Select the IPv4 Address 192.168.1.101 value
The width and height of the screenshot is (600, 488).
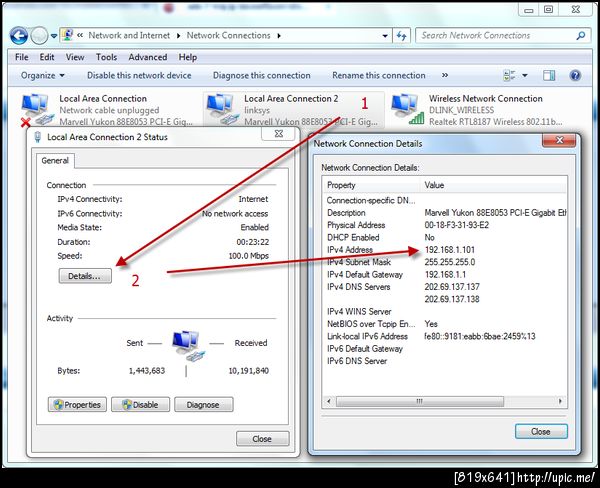point(450,250)
